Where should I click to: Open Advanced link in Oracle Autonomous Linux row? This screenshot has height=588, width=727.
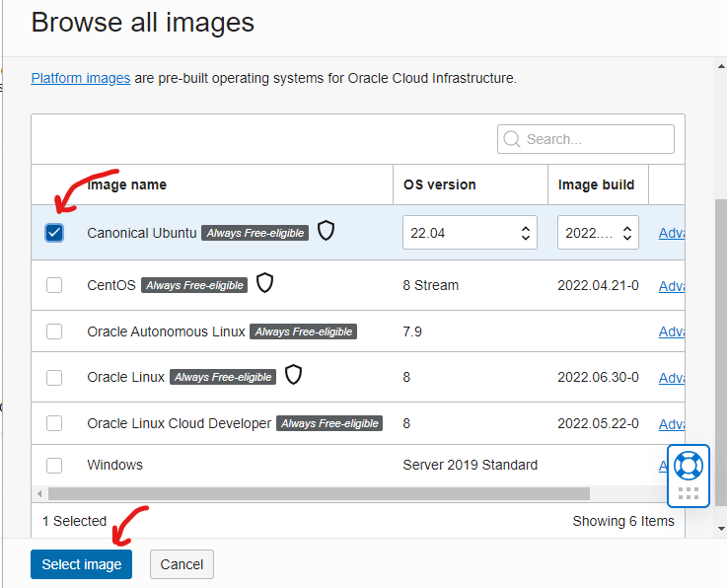coord(672,331)
